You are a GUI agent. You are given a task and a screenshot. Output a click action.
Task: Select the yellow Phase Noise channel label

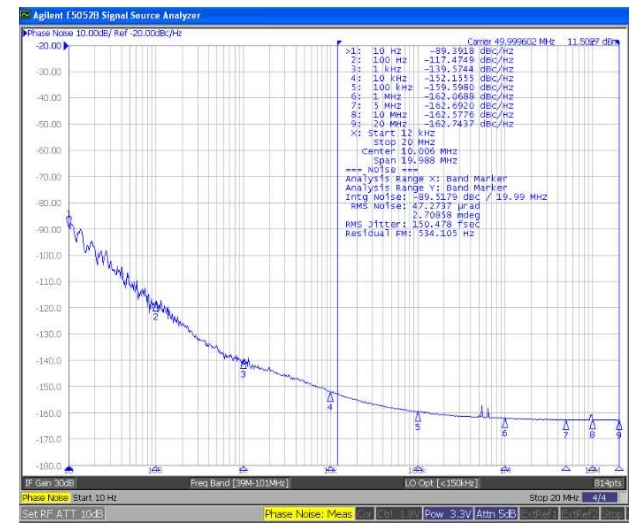[45, 498]
